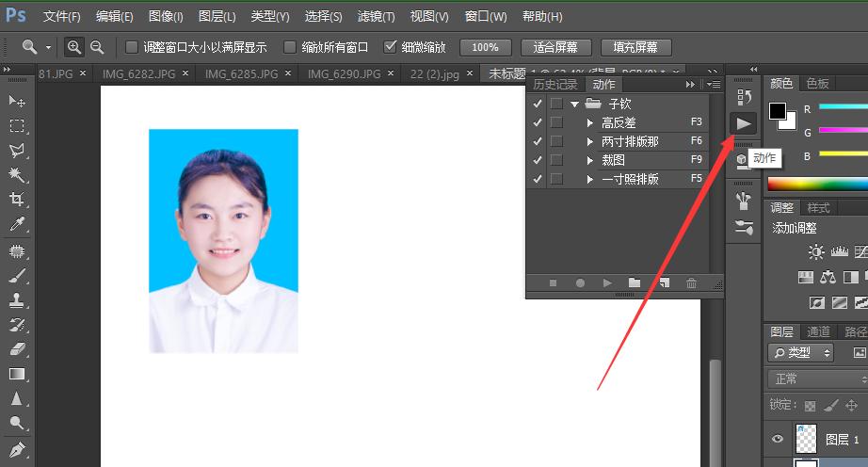Open the 文件(F) menu
This screenshot has height=467, width=868.
point(62,17)
